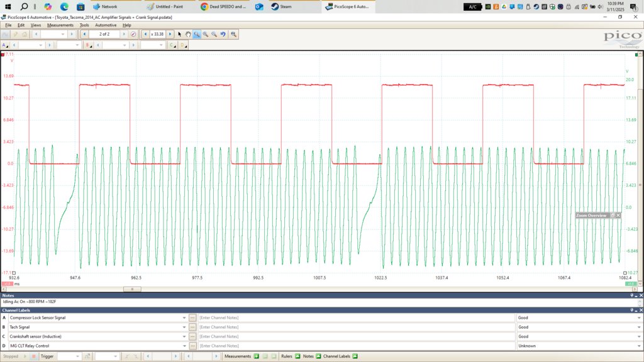Open notification center in system tray
The width and height of the screenshot is (644, 362).
[x=634, y=6]
